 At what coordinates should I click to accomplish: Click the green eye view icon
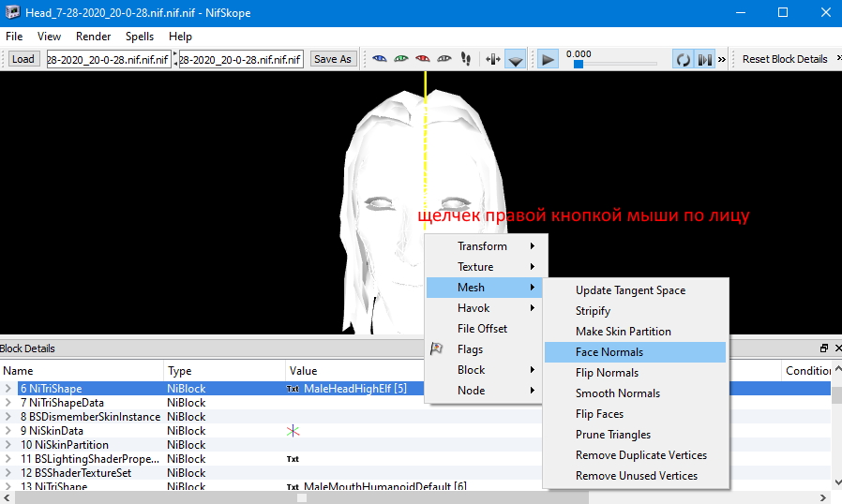401,59
